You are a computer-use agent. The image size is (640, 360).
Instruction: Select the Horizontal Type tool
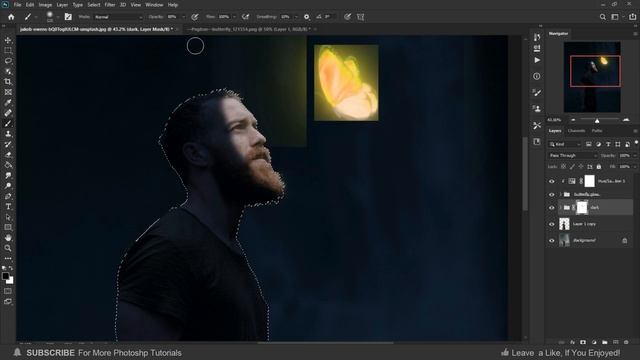(8, 207)
